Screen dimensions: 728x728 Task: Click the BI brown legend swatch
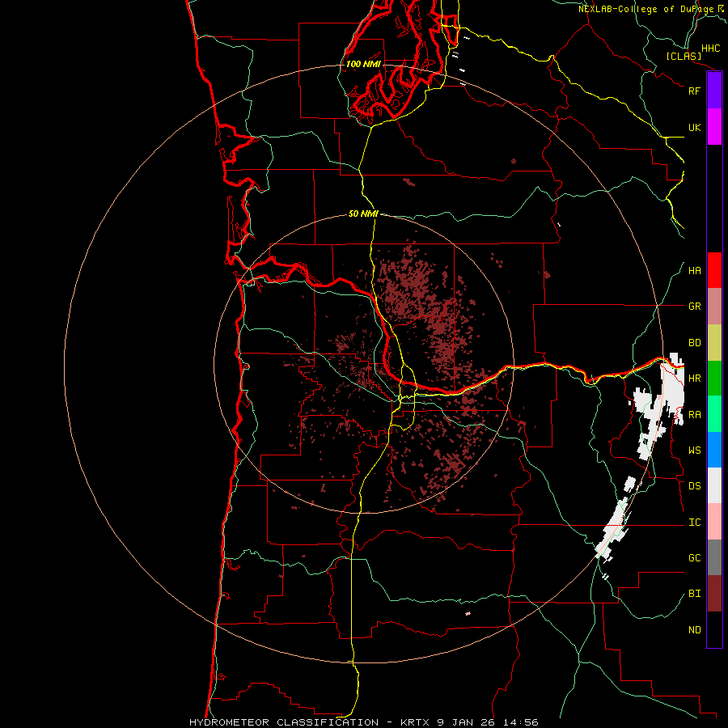point(714,594)
